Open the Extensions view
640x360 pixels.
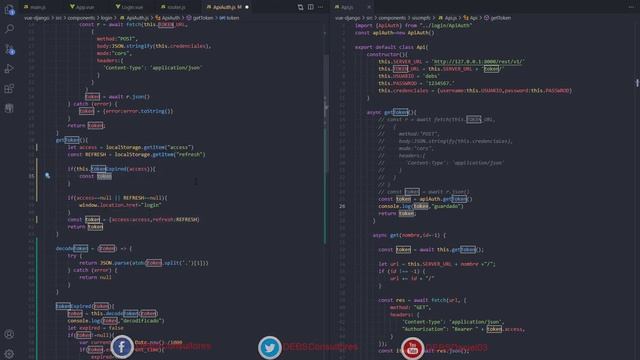(9, 89)
